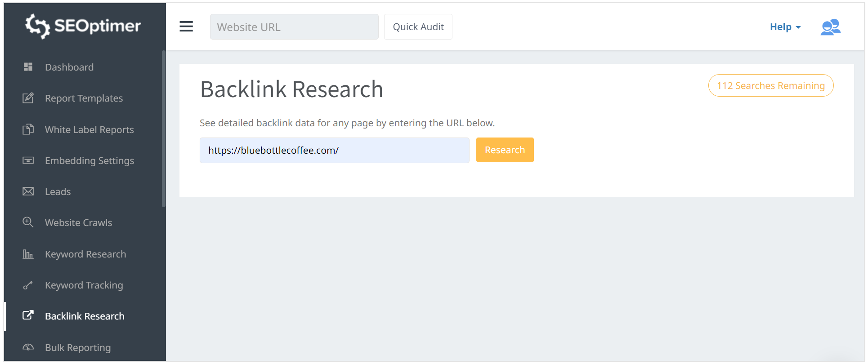Click the Quick Audit button
This screenshot has width=868, height=364.
click(x=418, y=27)
